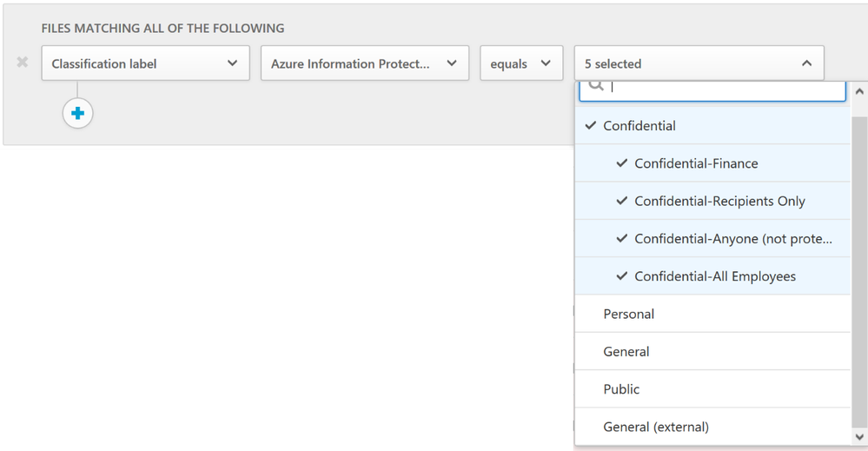The height and width of the screenshot is (451, 868).
Task: Open the equals operator dropdown
Action: tap(521, 63)
